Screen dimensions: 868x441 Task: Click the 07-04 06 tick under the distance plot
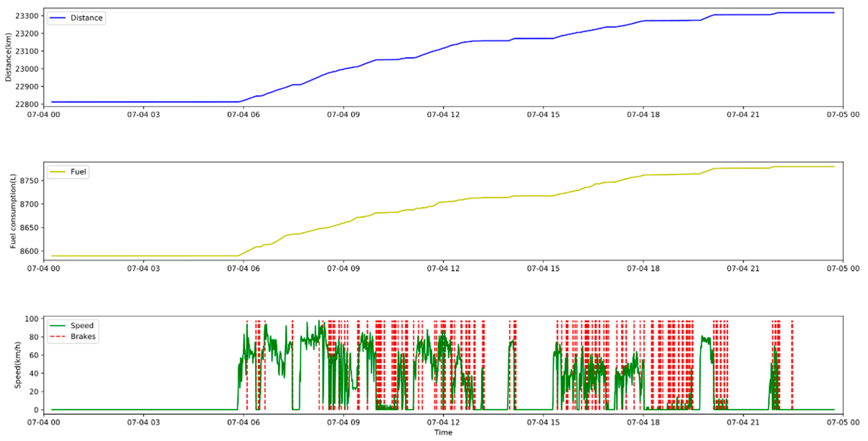(243, 115)
